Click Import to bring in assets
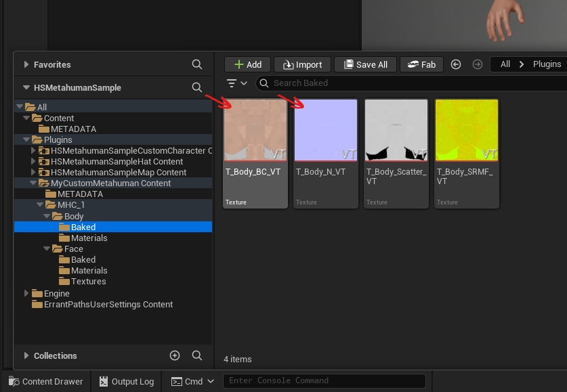This screenshot has height=392, width=567. point(302,65)
